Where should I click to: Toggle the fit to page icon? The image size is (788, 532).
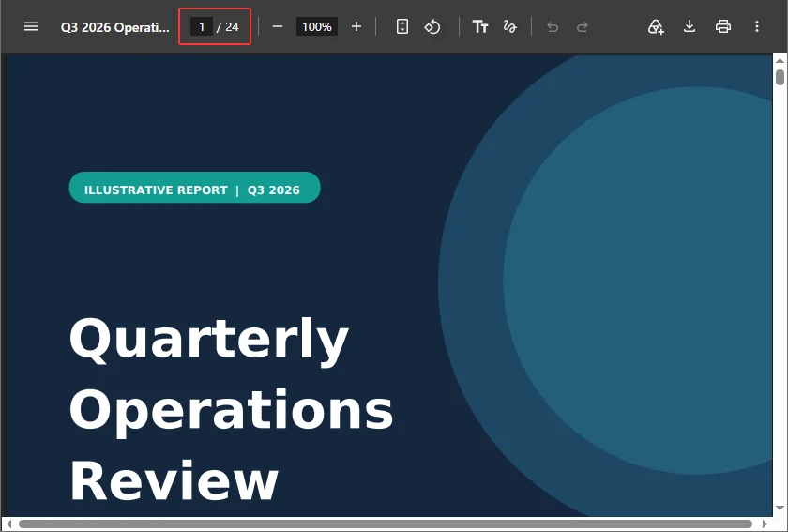pos(402,26)
